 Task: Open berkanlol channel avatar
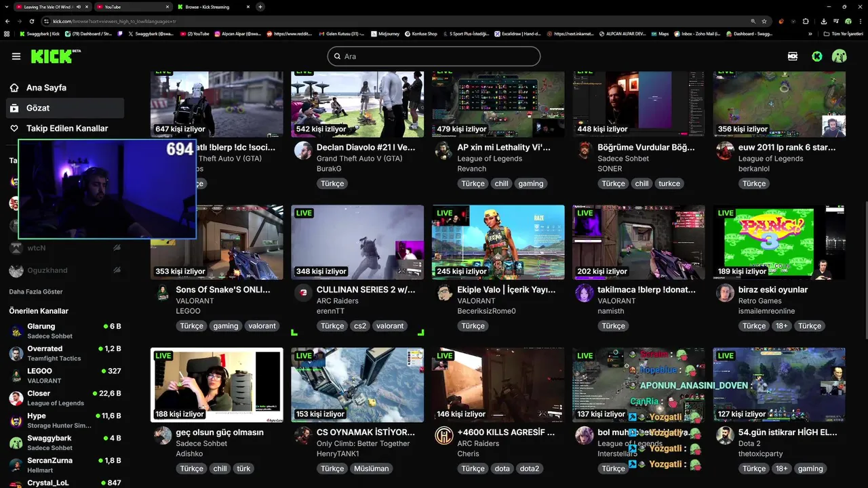point(725,150)
